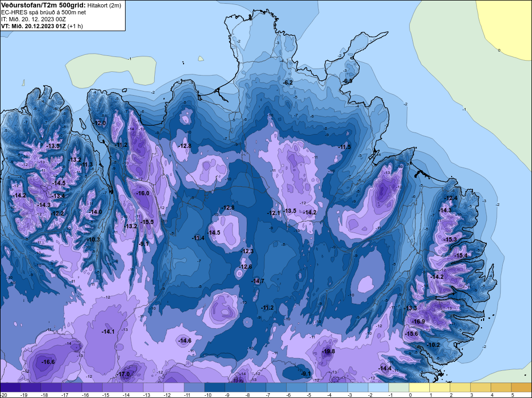Click the -15.4 temperature reading
This screenshot has width=532, height=398.
(x=461, y=255)
